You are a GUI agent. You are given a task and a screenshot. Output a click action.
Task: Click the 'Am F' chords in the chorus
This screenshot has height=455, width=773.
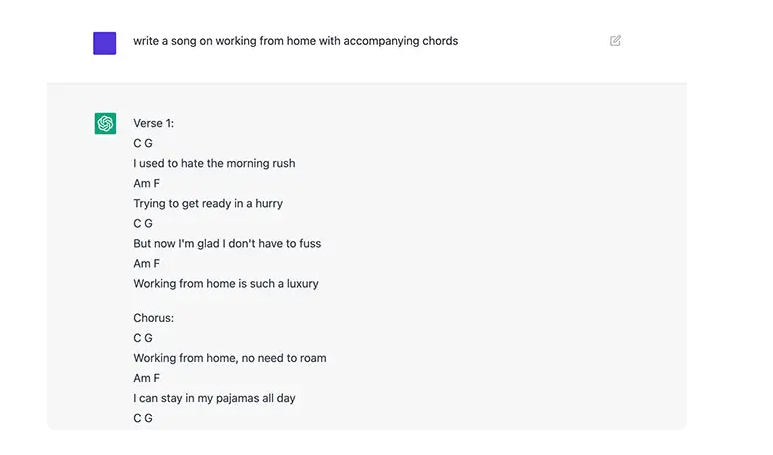pos(146,378)
